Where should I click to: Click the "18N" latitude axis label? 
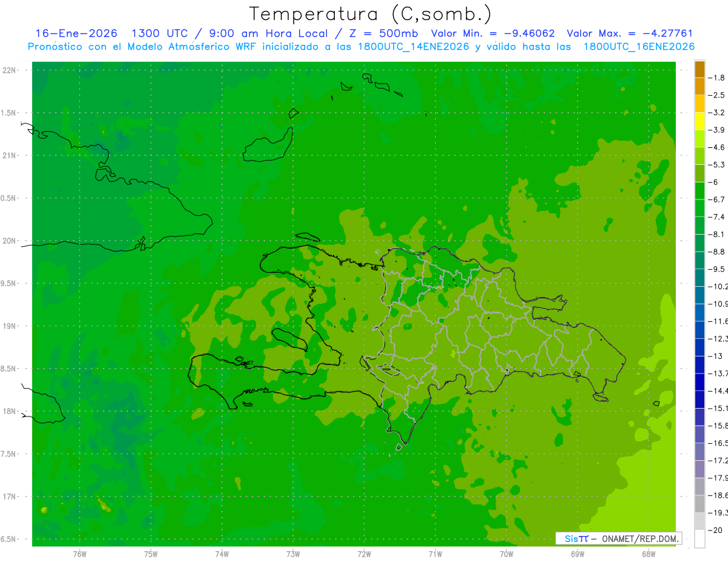click(10, 412)
